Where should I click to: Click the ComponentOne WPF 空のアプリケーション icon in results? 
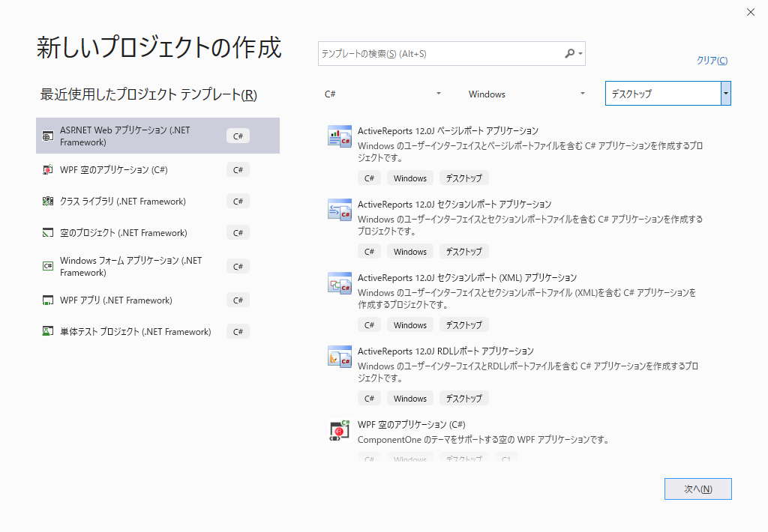[340, 430]
